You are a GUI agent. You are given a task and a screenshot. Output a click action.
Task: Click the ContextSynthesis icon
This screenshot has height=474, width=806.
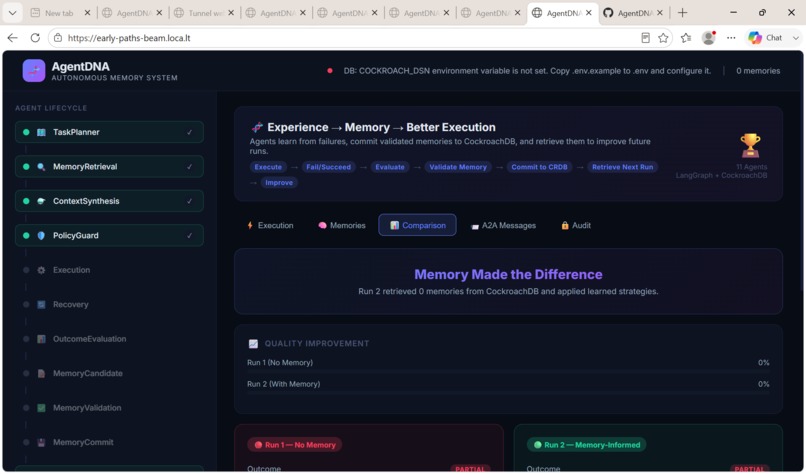pyautogui.click(x=41, y=201)
